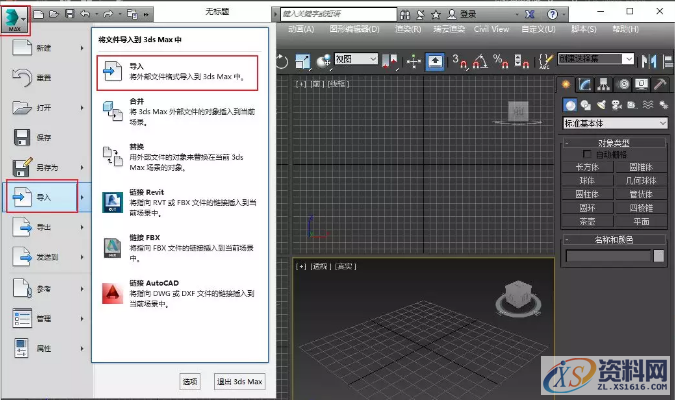This screenshot has height=400, width=675.
Task: Open the Display panel tab
Action: click(641, 84)
